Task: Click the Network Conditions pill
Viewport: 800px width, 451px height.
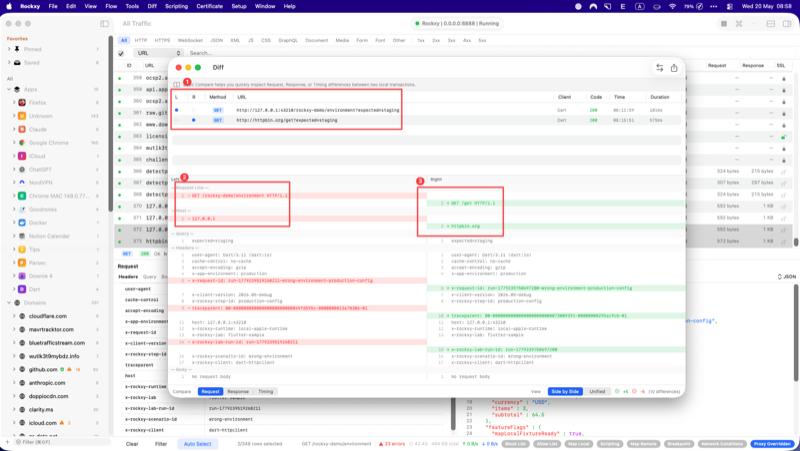Action: 722,444
